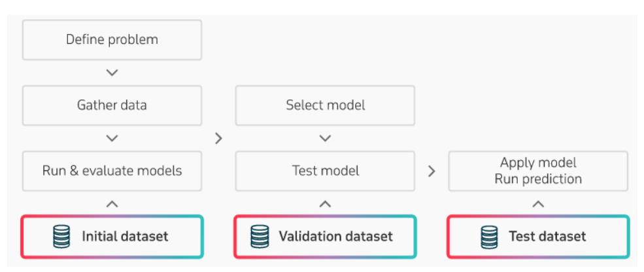Image resolution: width=644 pixels, height=272 pixels.
Task: Choose the Select model box
Action: (326, 105)
